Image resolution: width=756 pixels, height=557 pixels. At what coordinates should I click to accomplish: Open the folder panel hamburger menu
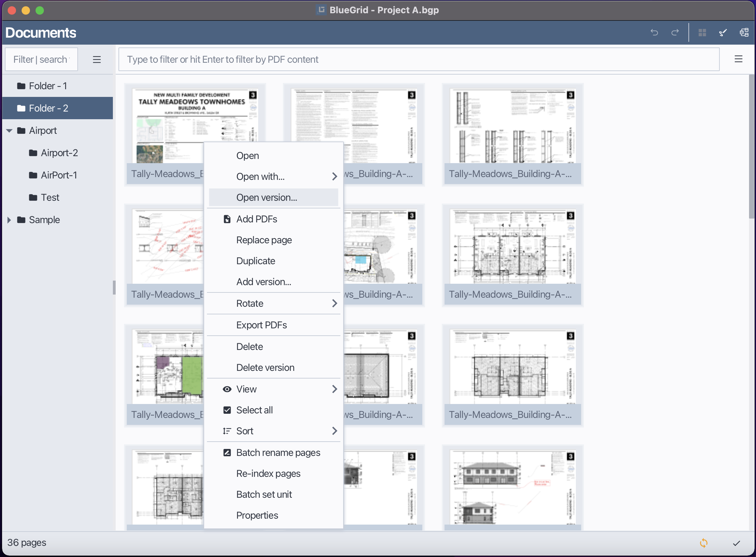pos(97,59)
